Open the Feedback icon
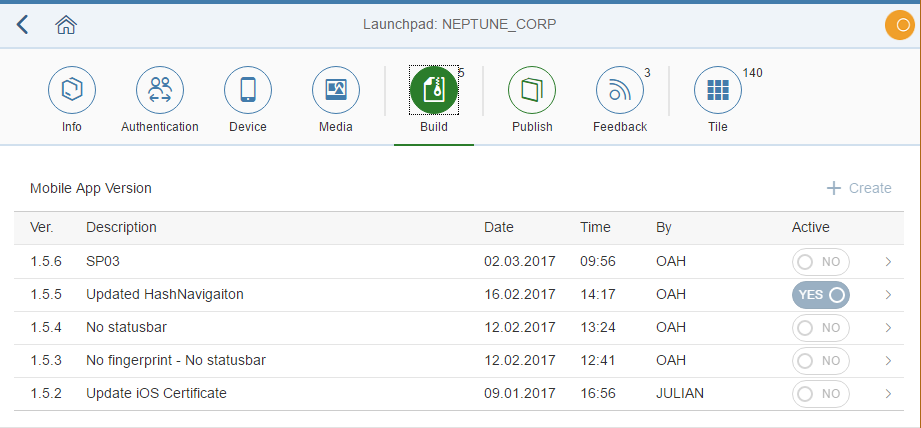The width and height of the screenshot is (921, 428). pyautogui.click(x=620, y=91)
